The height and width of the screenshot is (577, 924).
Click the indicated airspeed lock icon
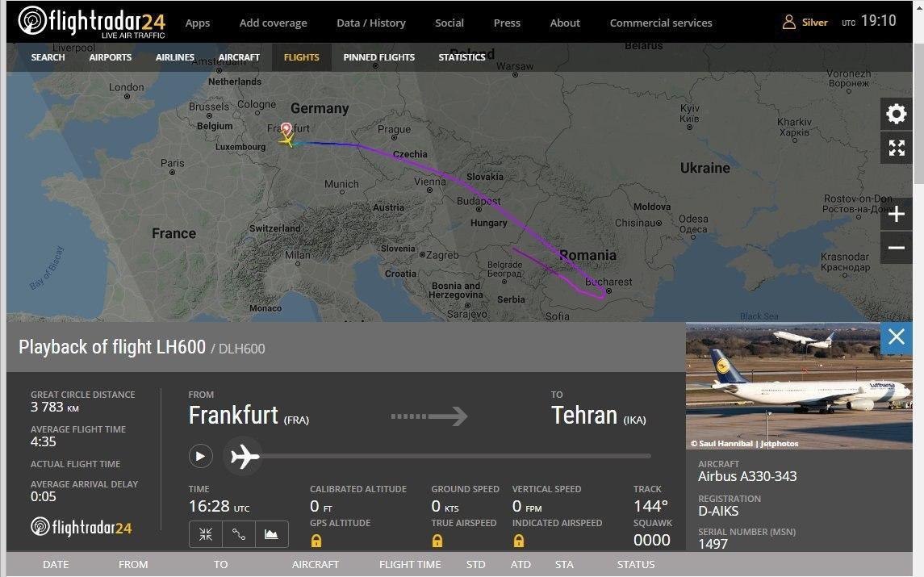click(519, 541)
